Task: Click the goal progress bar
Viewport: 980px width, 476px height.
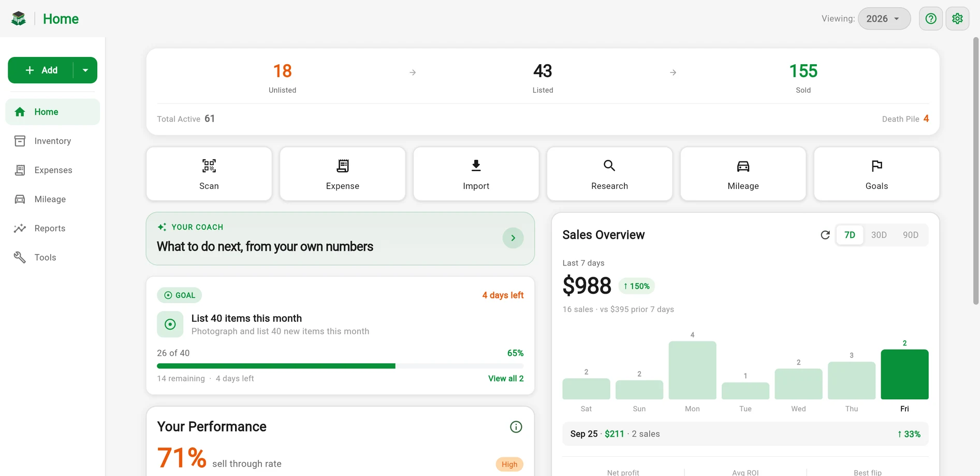Action: click(x=340, y=366)
